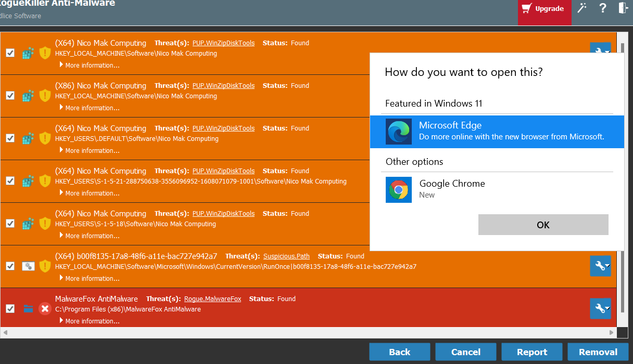Select Microsoft Edge in open-with dialog
Image resolution: width=633 pixels, height=364 pixels.
(497, 131)
